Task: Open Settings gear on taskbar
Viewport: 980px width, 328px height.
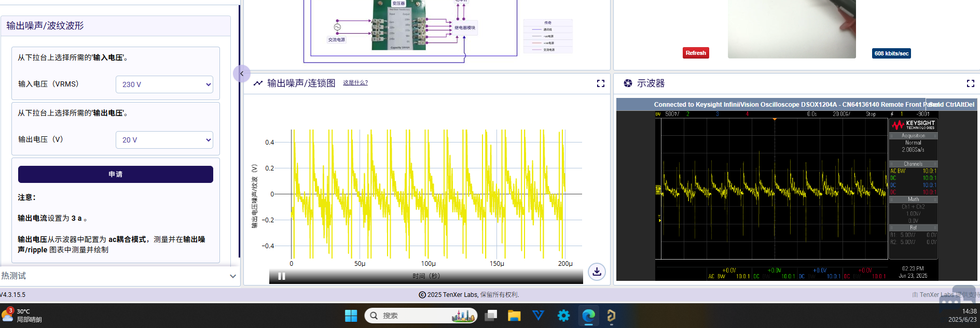Action: click(x=564, y=316)
